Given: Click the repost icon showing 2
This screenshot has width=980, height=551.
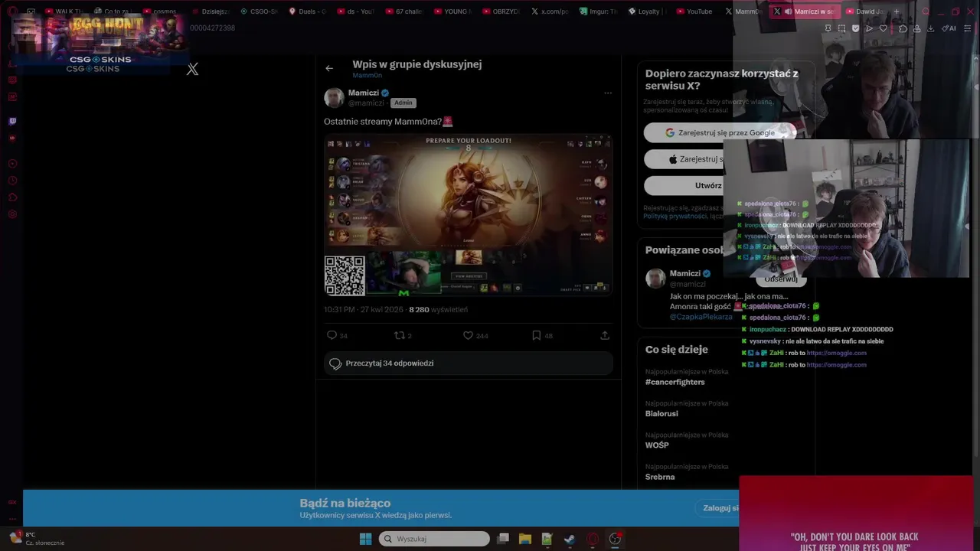Looking at the screenshot, I should (x=398, y=335).
